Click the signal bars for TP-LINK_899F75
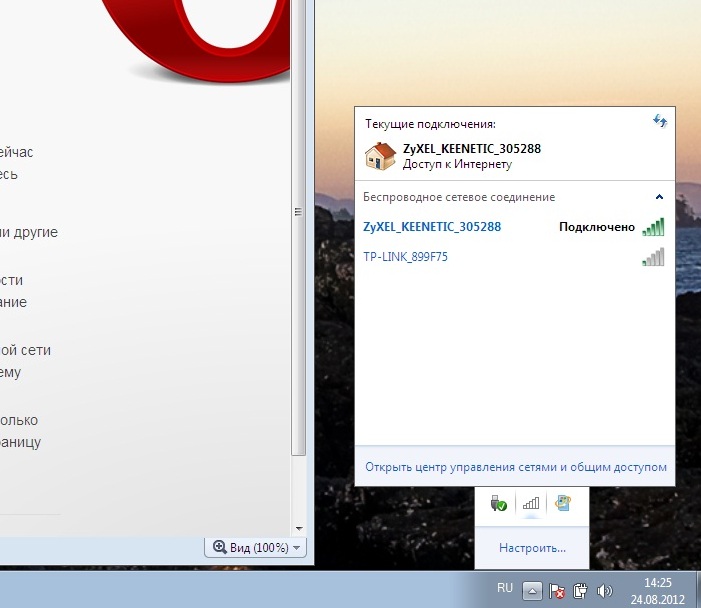This screenshot has width=701, height=608. pos(653,257)
